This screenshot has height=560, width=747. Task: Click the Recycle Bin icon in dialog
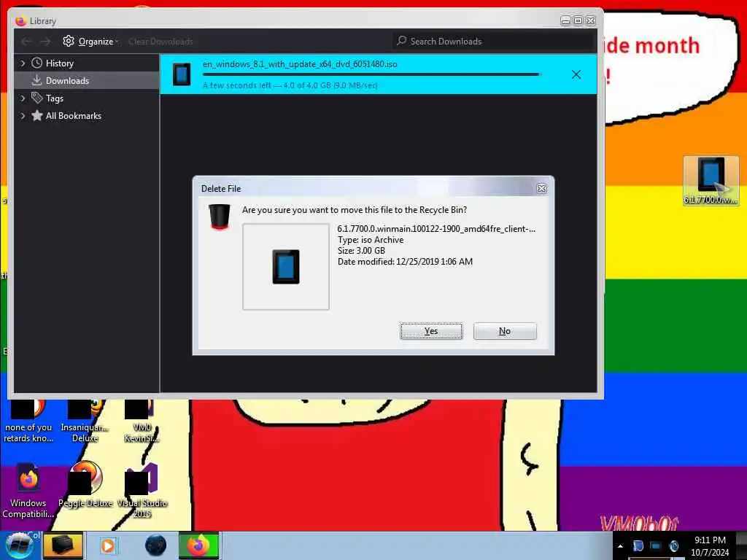pos(219,217)
